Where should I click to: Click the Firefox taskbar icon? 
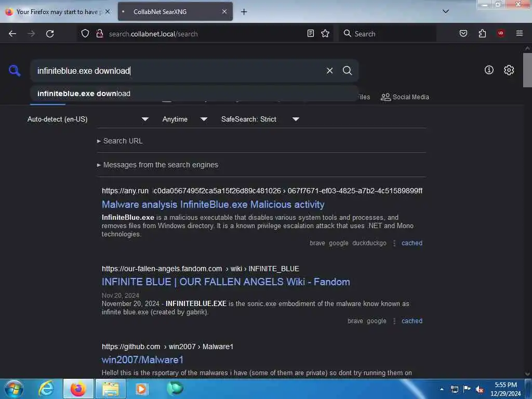point(78,389)
